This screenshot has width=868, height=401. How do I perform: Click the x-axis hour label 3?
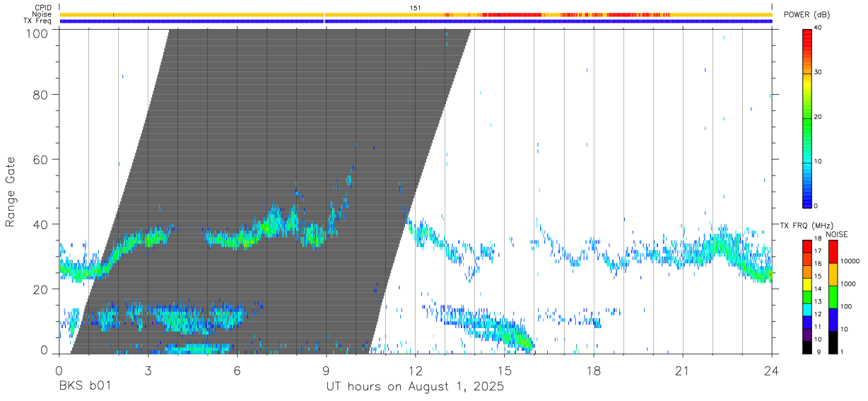(x=148, y=371)
